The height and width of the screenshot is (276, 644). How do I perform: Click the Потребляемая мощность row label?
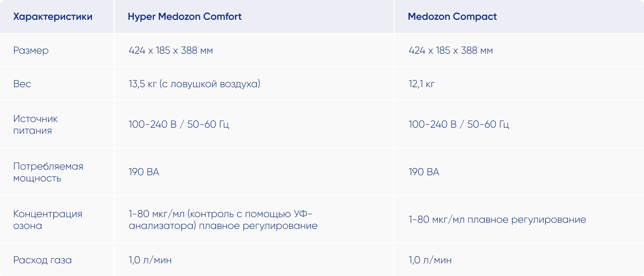pos(48,172)
